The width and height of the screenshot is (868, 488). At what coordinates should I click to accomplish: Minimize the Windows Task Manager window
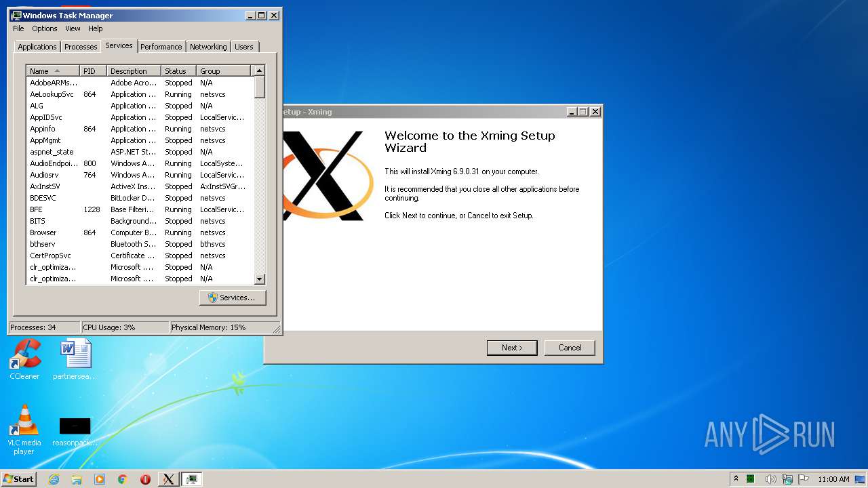250,15
